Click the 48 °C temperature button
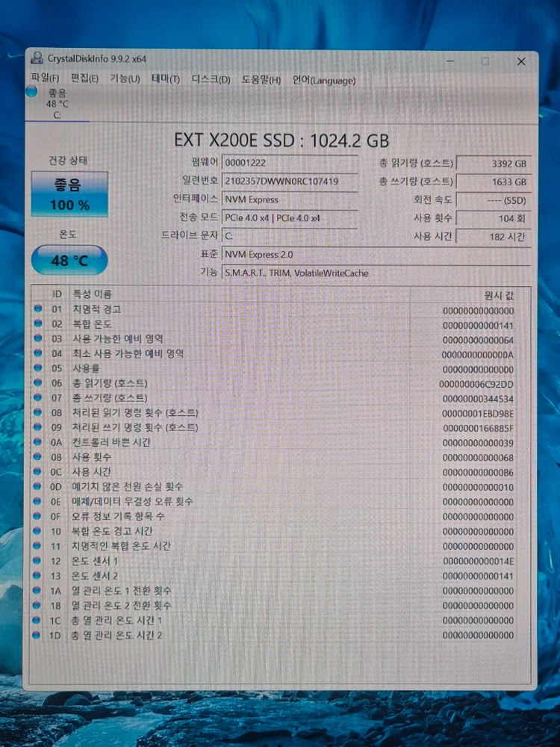The width and height of the screenshot is (560, 747). click(69, 260)
